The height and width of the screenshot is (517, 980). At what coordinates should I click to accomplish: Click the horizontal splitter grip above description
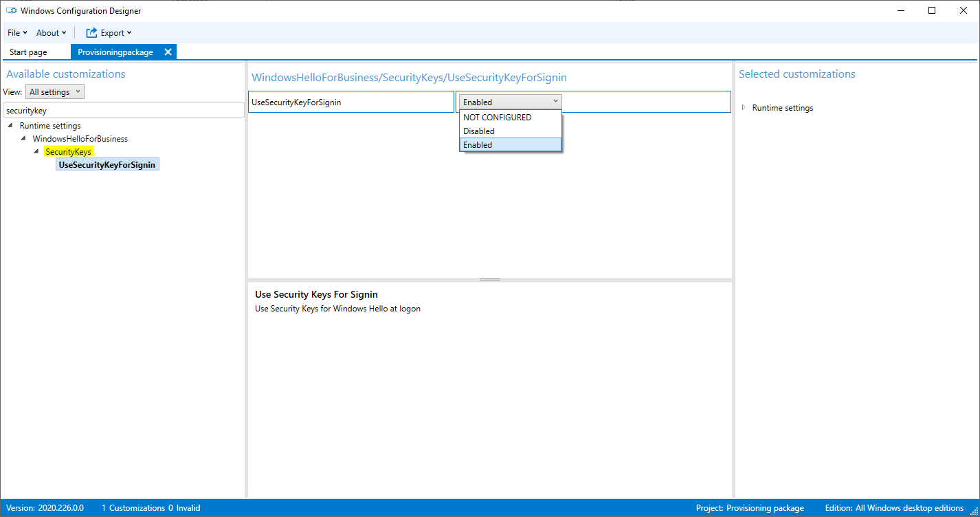pos(490,280)
